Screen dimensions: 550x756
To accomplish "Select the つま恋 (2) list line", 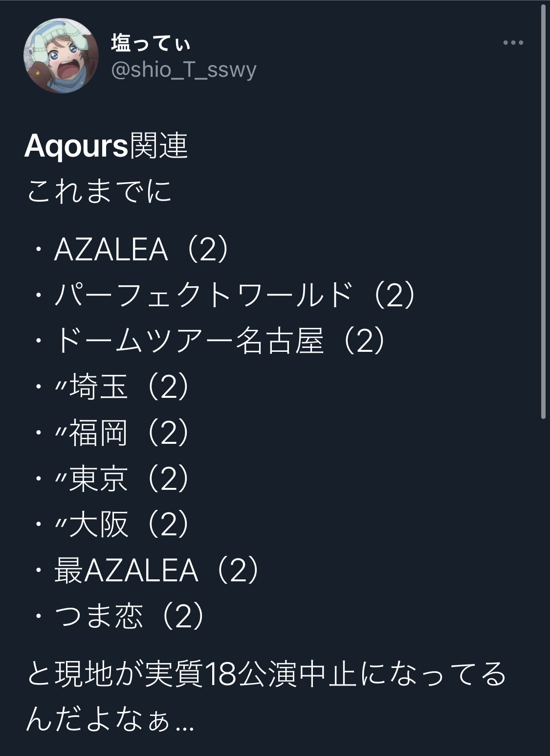I will coord(118,616).
